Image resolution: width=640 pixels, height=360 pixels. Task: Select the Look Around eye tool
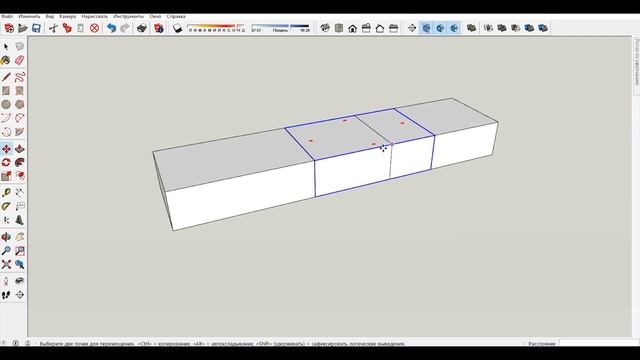click(x=19, y=281)
